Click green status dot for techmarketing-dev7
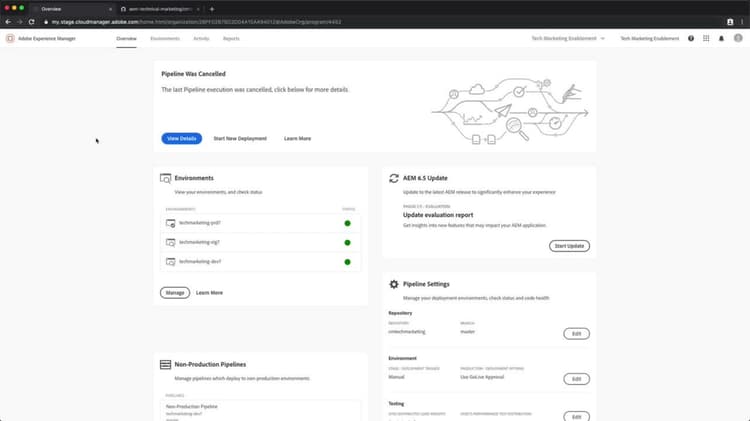 coord(347,262)
